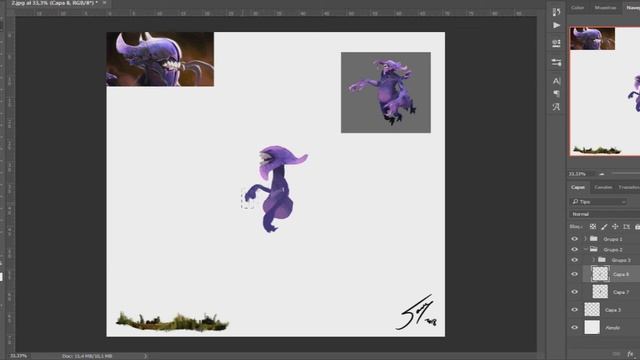640x360 pixels.
Task: Open the Character panel icon
Action: (556, 81)
